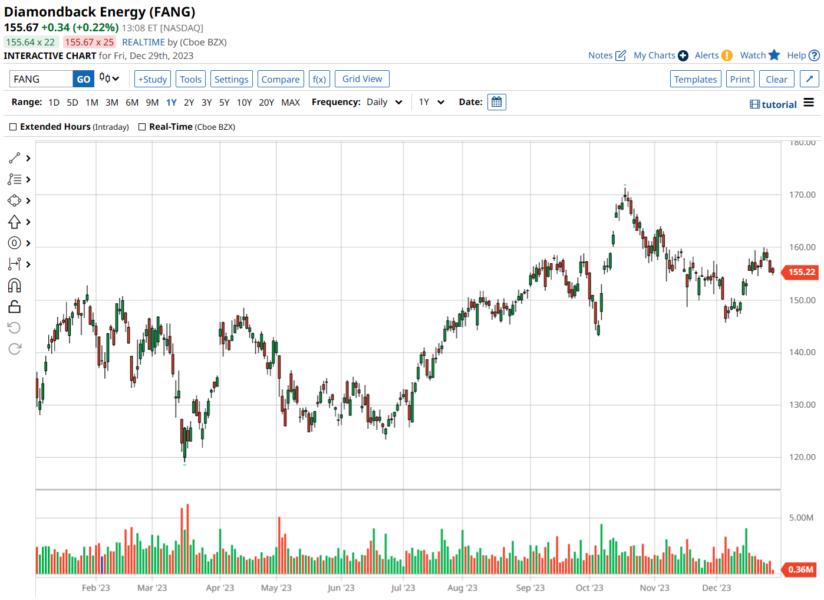Image resolution: width=824 pixels, height=600 pixels.
Task: Enable Extended Hours (Intraday)
Action: click(13, 127)
